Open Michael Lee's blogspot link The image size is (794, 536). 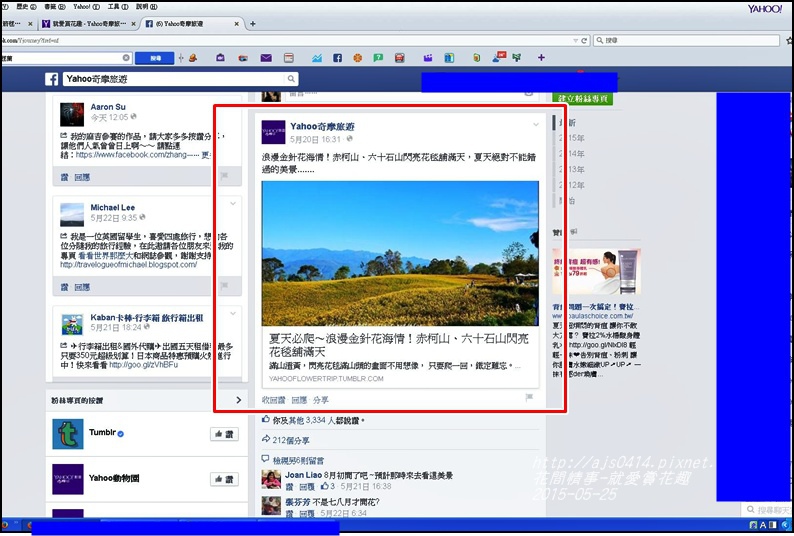[129, 265]
